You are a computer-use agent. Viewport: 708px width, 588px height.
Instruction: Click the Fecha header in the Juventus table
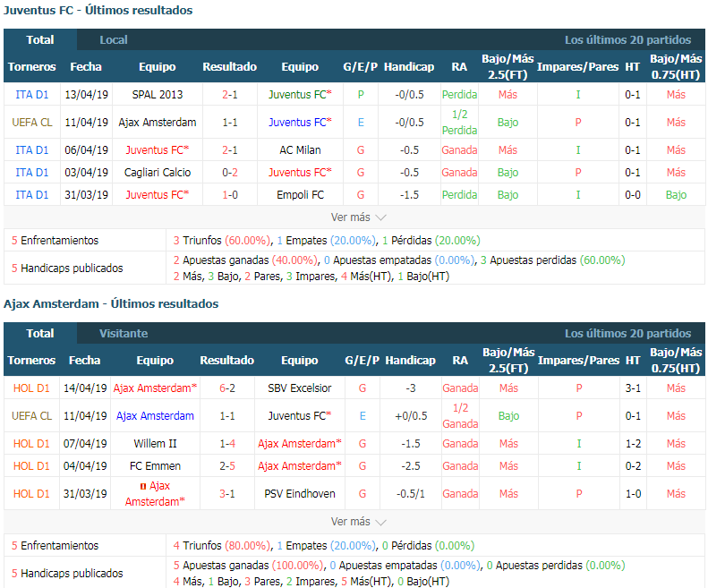pyautogui.click(x=86, y=67)
